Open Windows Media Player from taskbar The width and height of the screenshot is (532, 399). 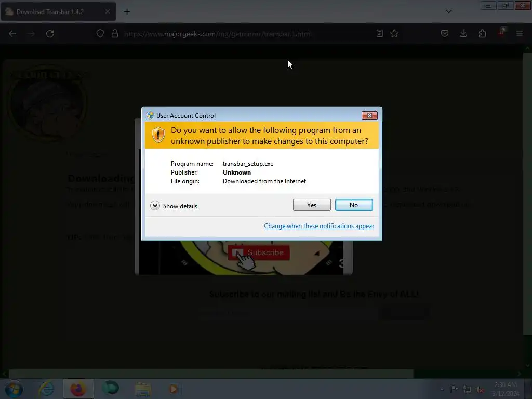pyautogui.click(x=174, y=389)
